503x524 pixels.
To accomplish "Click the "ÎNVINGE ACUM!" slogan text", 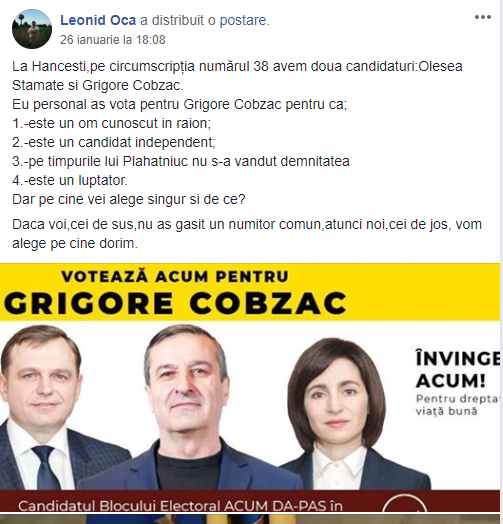I will (458, 369).
